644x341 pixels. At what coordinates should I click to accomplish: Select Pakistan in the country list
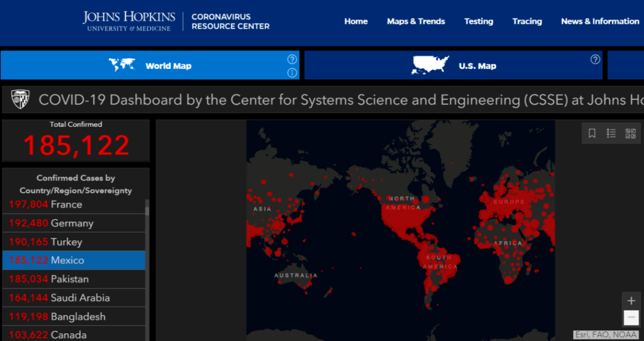pos(74,279)
